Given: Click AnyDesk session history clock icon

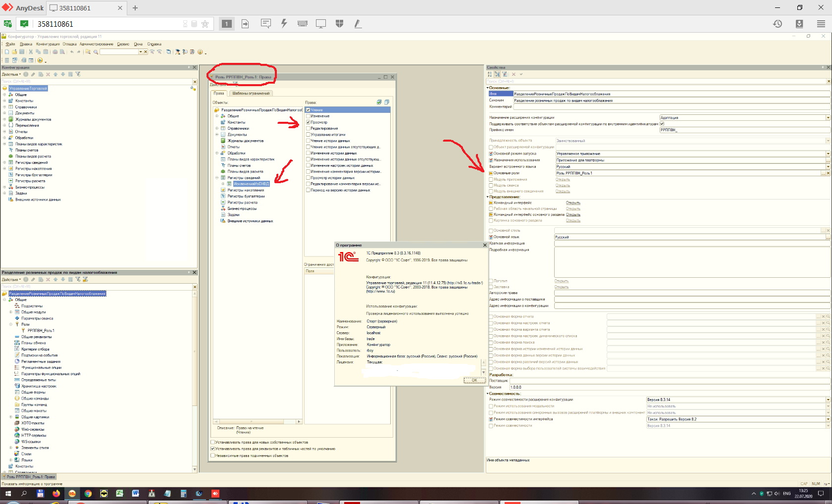Looking at the screenshot, I should 778,23.
